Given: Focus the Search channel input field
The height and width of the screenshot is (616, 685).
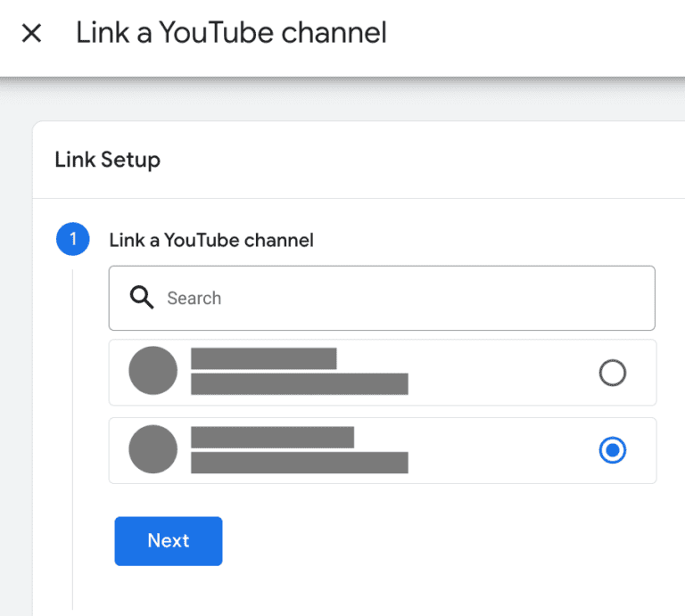Looking at the screenshot, I should [x=382, y=298].
